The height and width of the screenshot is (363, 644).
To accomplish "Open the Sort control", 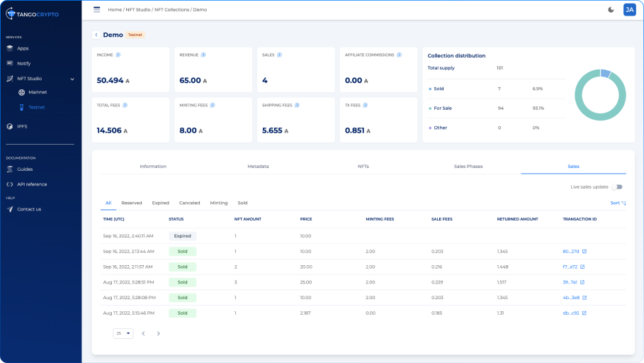I will coord(618,203).
